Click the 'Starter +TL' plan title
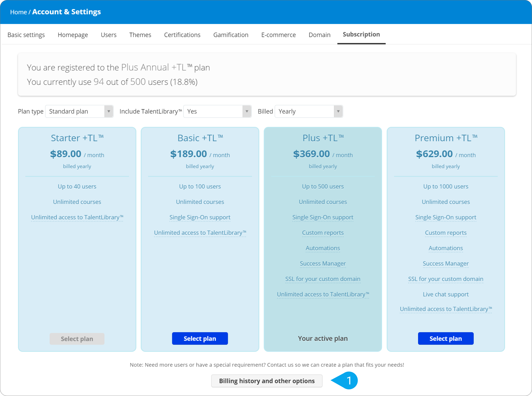Screen dimensions: 532x396 [77, 138]
